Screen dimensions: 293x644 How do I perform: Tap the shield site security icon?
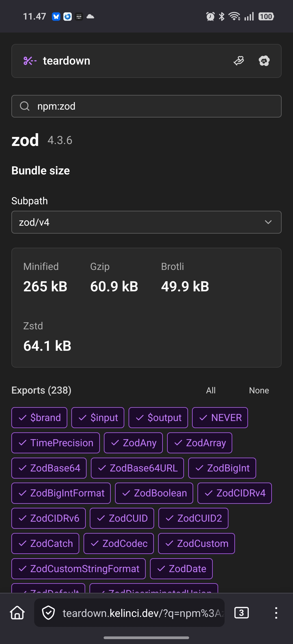click(49, 613)
